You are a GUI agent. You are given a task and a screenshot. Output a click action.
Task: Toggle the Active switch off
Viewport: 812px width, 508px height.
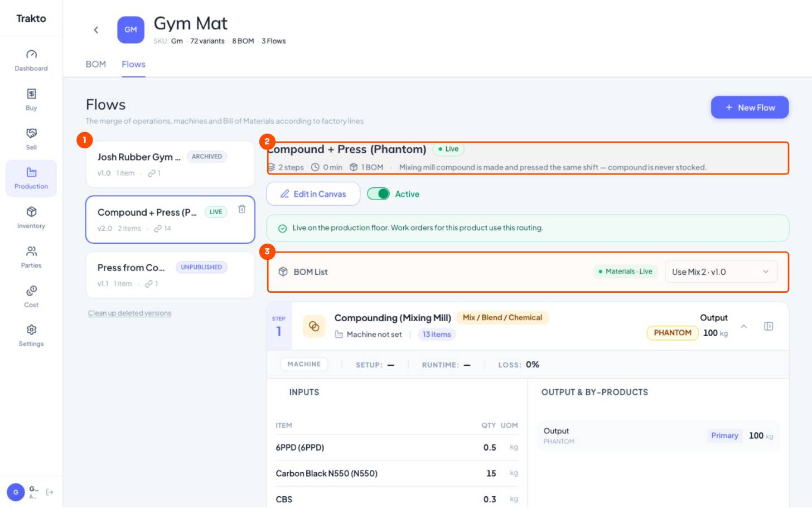[378, 194]
